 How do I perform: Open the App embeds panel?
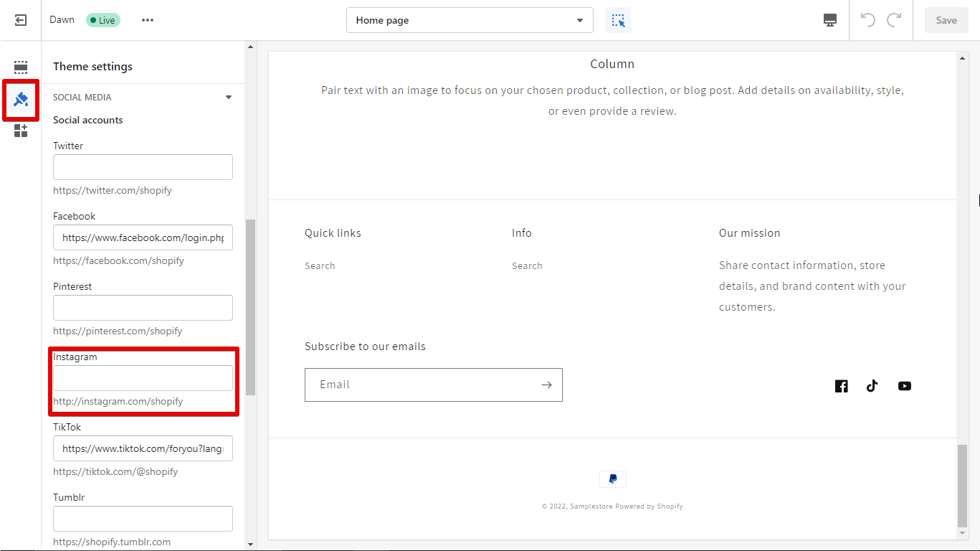tap(20, 131)
